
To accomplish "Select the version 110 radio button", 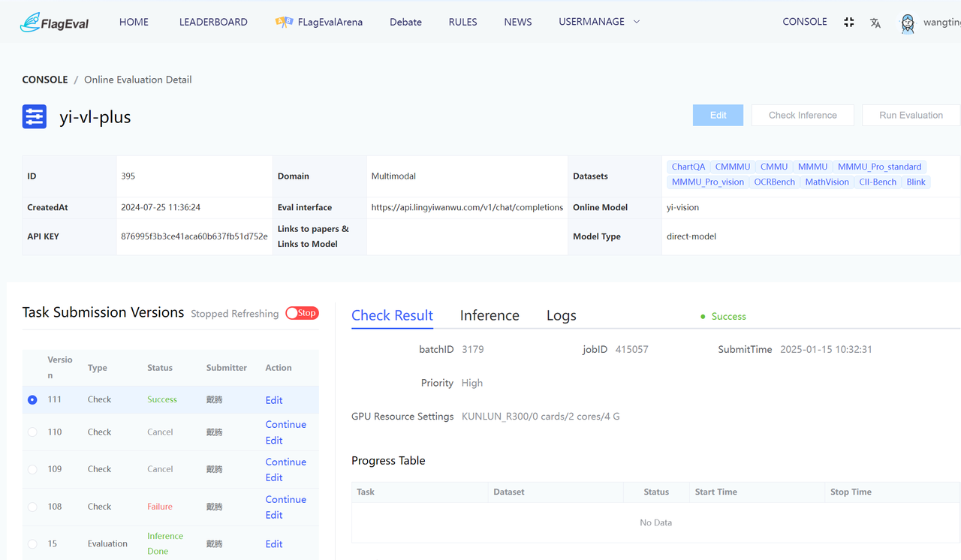I will point(32,432).
